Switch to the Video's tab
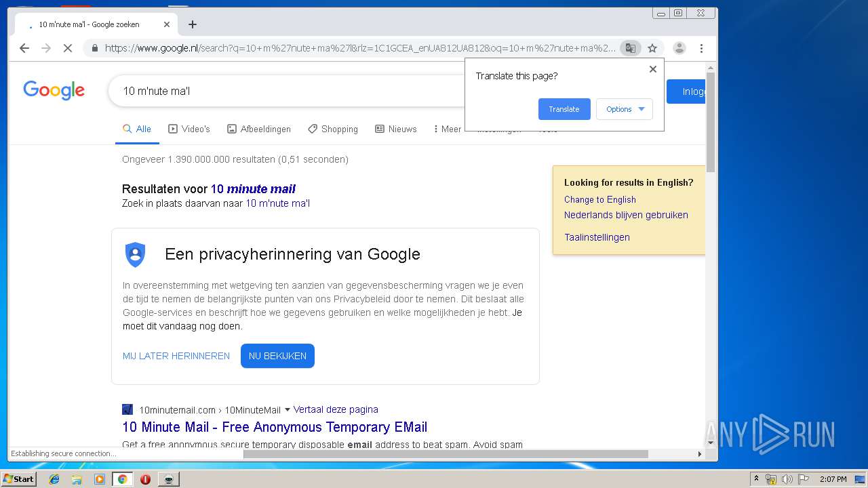This screenshot has height=488, width=868. point(189,129)
